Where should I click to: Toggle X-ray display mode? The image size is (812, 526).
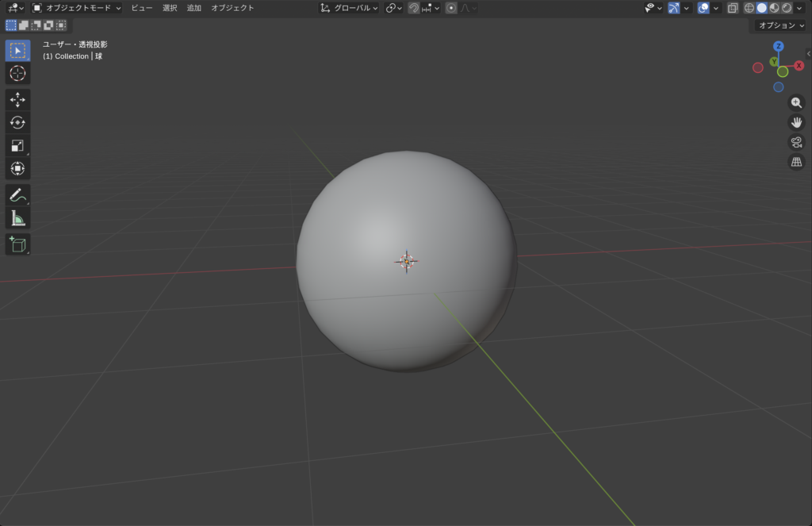click(x=733, y=8)
